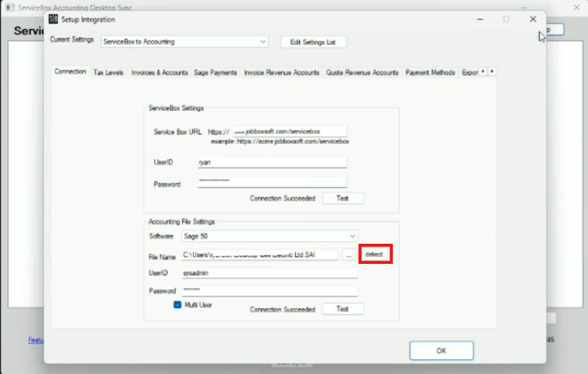Close the Setup Integration dialog

tap(533, 19)
